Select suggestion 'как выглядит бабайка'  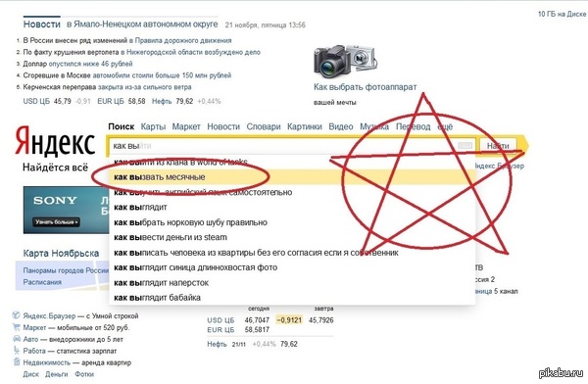point(292,298)
